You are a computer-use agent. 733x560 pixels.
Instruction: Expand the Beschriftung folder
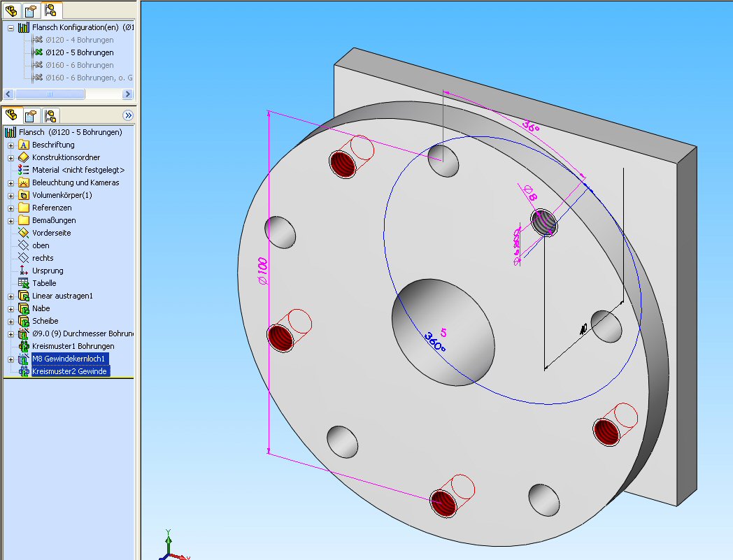coord(10,145)
